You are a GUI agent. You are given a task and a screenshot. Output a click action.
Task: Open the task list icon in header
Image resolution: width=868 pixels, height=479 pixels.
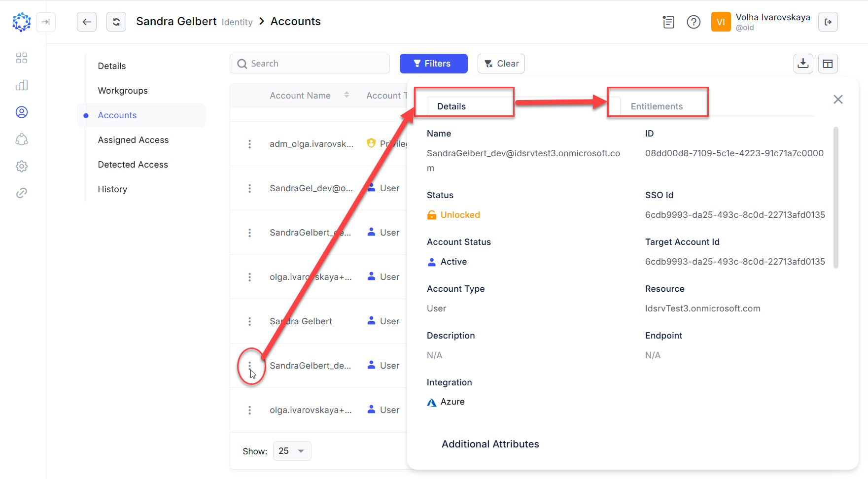[x=668, y=22]
